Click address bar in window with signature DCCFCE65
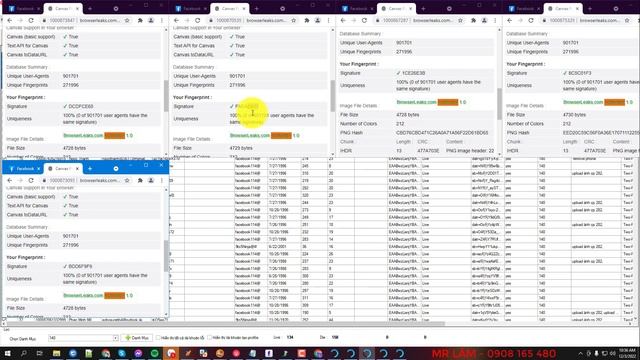 86,20
